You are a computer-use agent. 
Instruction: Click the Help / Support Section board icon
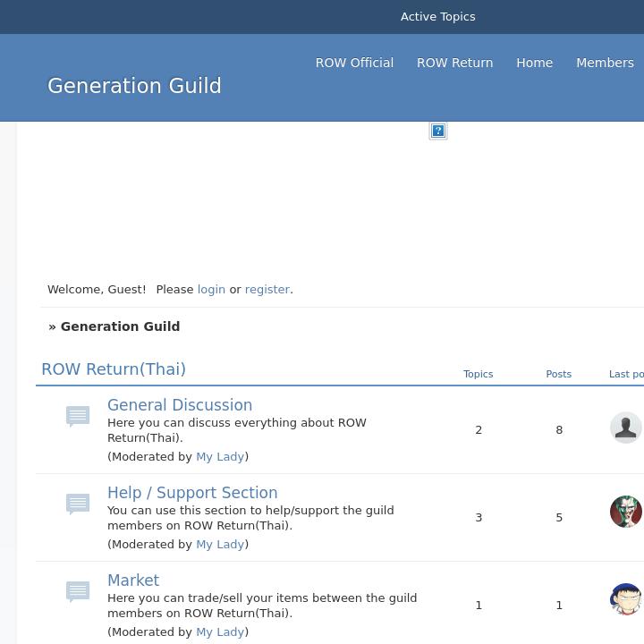pyautogui.click(x=78, y=504)
